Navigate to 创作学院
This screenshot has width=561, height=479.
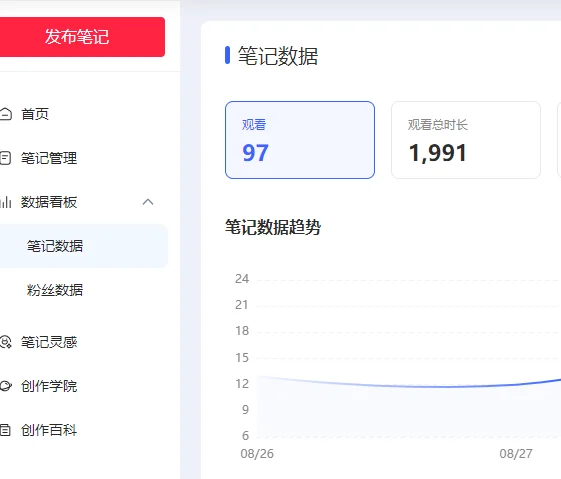pos(49,386)
